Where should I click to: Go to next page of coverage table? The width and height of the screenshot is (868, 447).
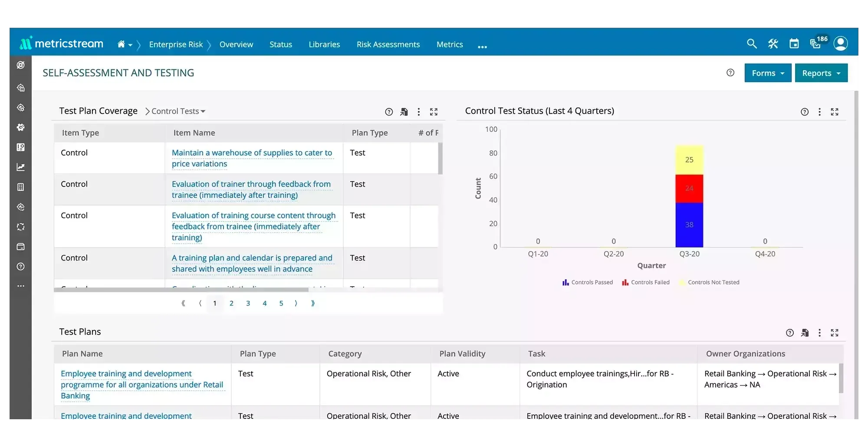click(x=296, y=303)
